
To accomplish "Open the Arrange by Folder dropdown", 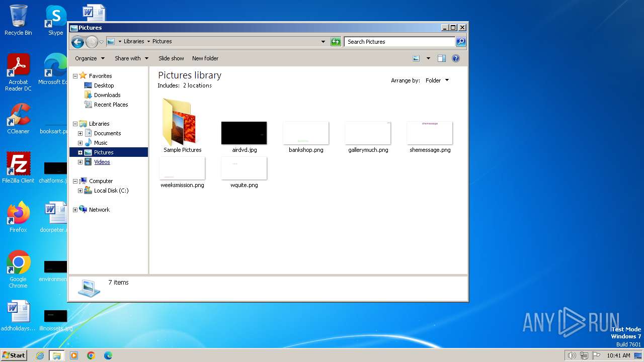I will point(437,80).
